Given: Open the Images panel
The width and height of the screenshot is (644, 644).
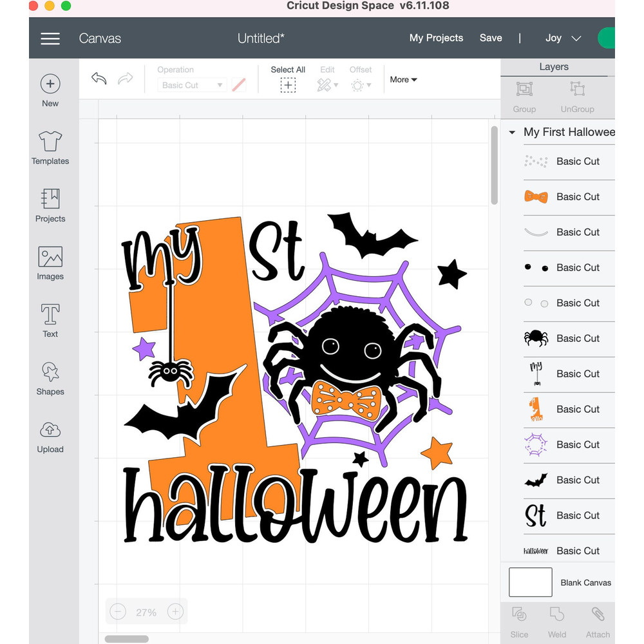Looking at the screenshot, I should pos(50,263).
